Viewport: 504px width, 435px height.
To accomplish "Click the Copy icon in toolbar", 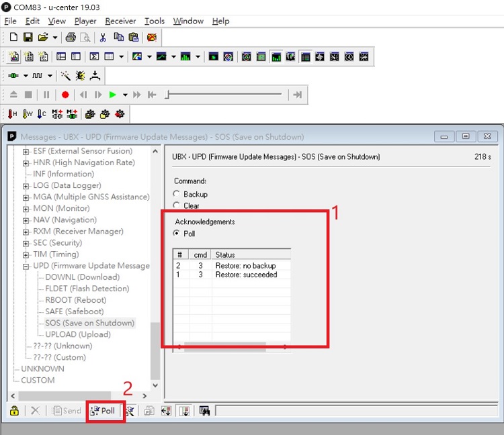I will (x=118, y=37).
